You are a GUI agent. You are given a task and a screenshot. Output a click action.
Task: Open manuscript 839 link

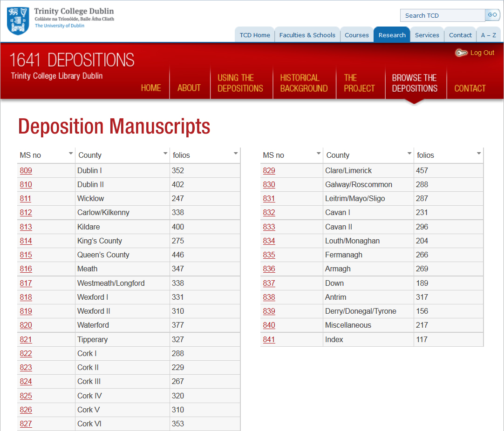pyautogui.click(x=269, y=311)
